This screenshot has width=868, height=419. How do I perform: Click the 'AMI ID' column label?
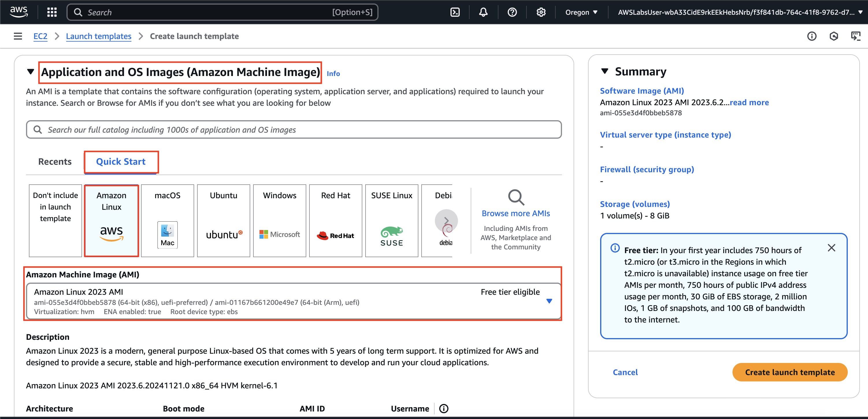point(312,409)
